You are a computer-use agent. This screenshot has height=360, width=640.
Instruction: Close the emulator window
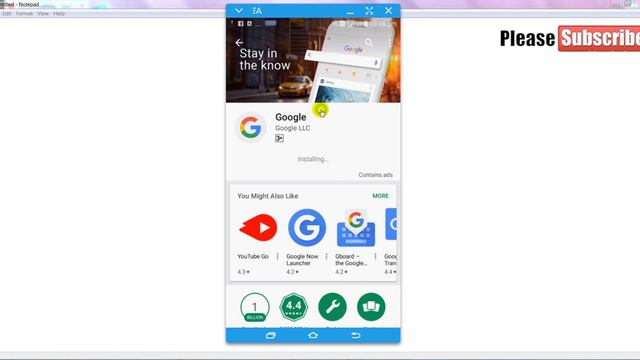pyautogui.click(x=388, y=11)
